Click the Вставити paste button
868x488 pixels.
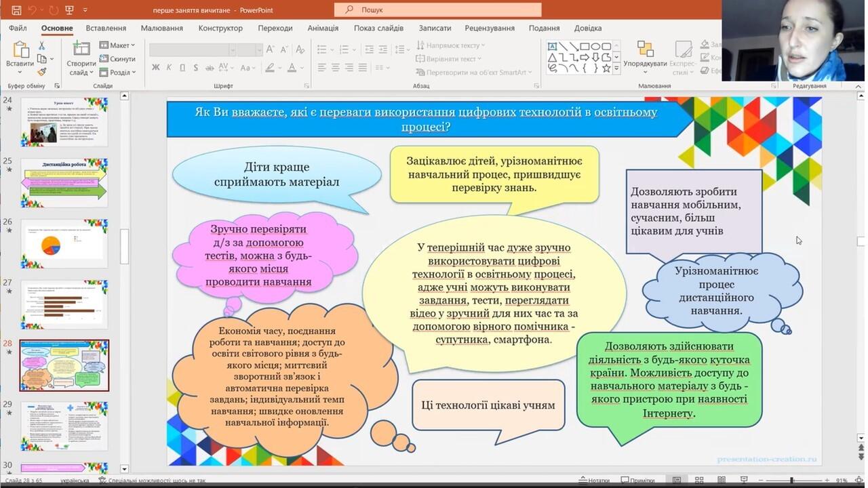click(20, 58)
